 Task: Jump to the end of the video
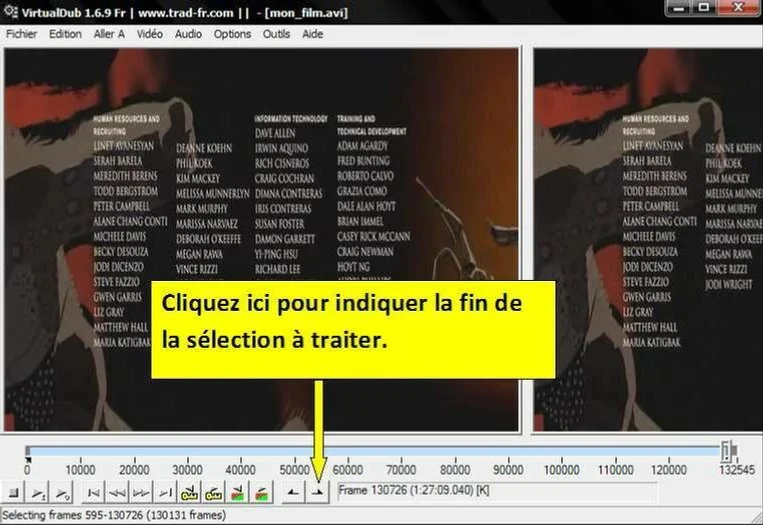click(165, 493)
